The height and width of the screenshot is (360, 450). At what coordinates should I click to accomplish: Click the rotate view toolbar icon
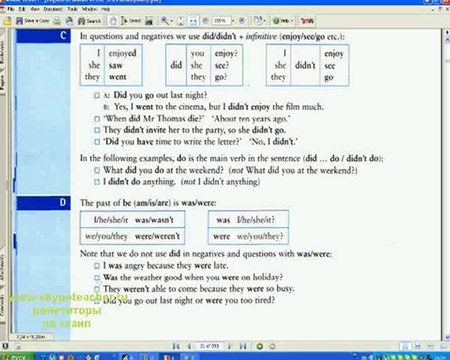[x=257, y=21]
